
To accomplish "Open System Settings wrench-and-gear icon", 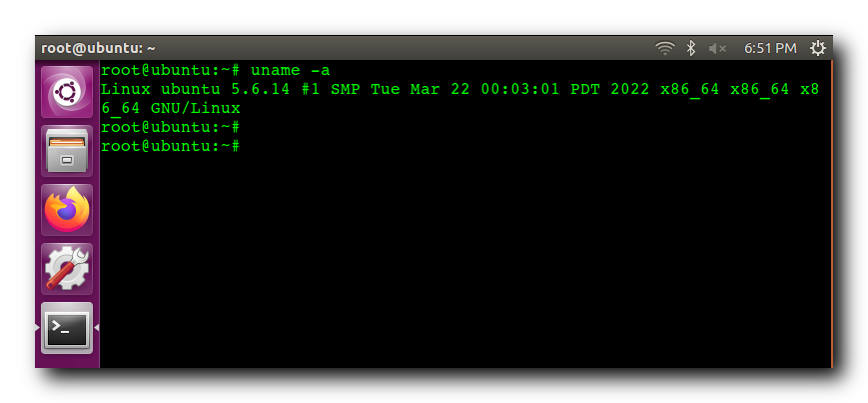I will pos(67,269).
